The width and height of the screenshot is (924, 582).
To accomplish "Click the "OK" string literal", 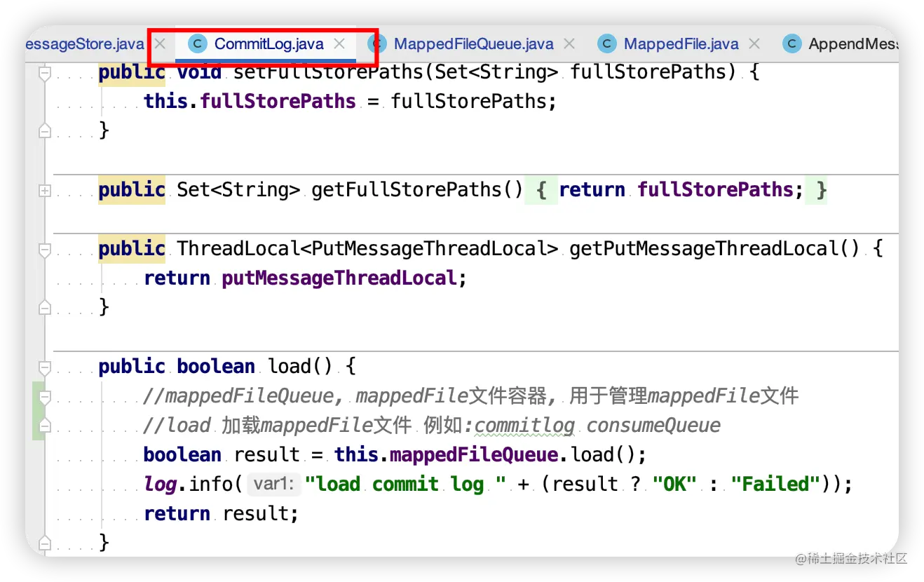I will point(675,484).
